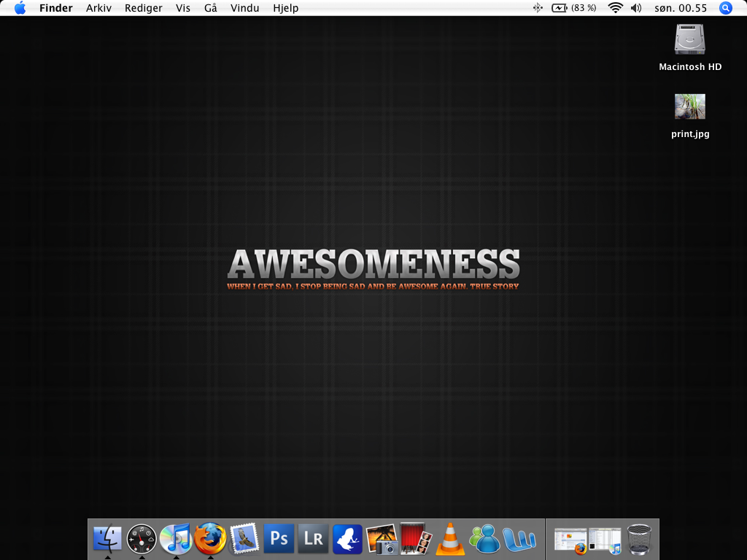This screenshot has height=560, width=747.
Task: Show battery status menu (83 %)
Action: (x=574, y=8)
